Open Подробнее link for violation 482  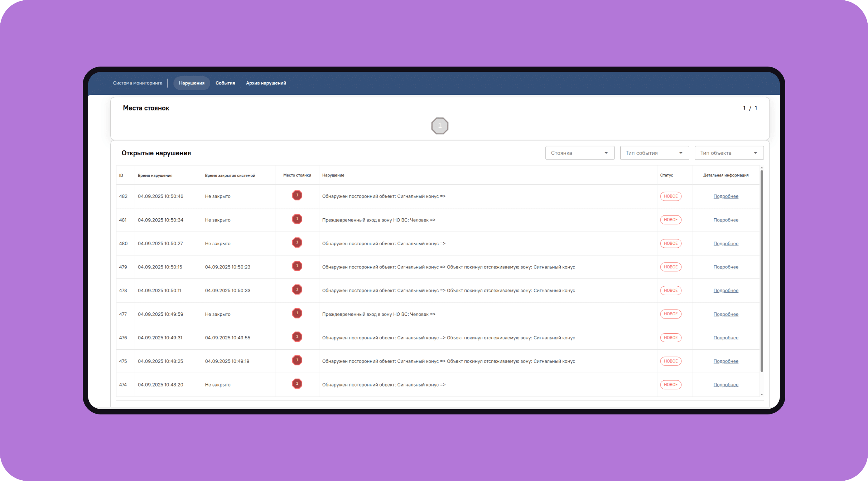[x=725, y=196]
